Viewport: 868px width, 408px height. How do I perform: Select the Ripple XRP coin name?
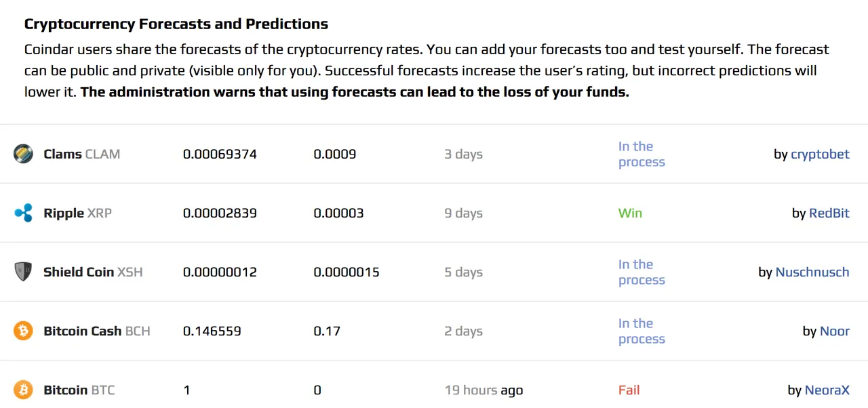(x=78, y=213)
